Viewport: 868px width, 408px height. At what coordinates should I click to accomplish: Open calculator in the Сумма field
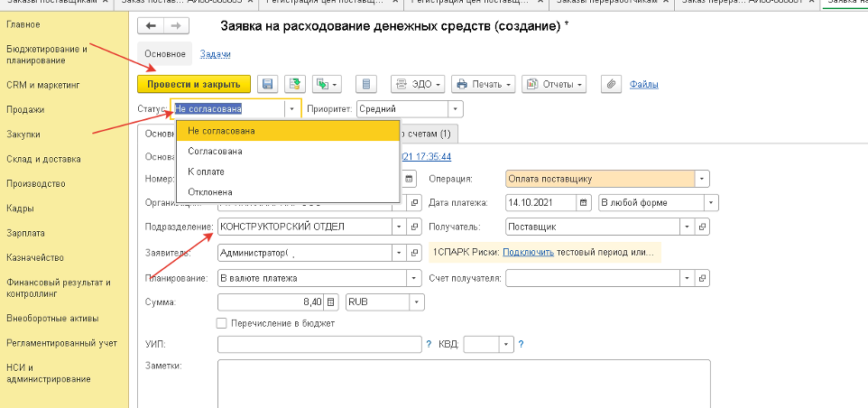click(x=330, y=301)
